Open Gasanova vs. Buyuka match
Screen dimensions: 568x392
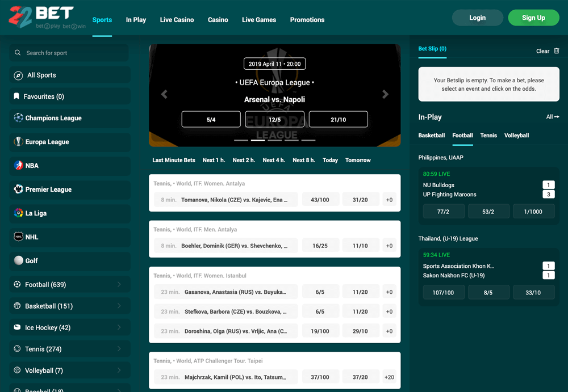coord(225,292)
